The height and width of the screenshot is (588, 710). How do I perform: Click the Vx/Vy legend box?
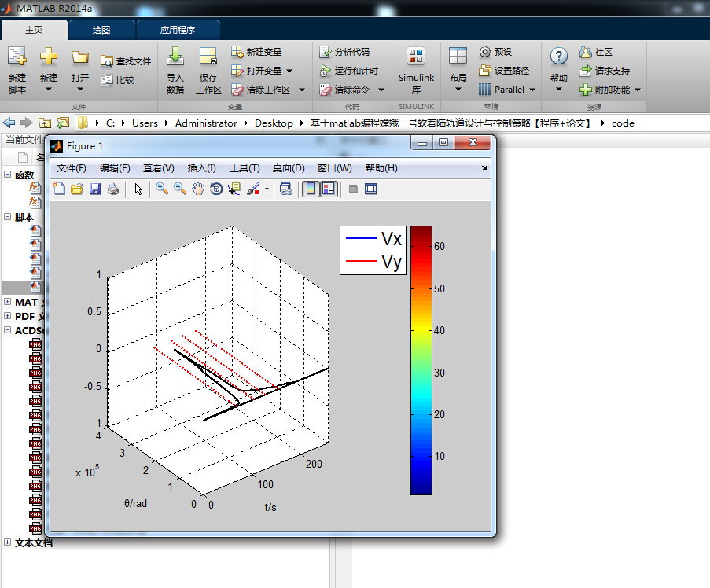tap(373, 250)
